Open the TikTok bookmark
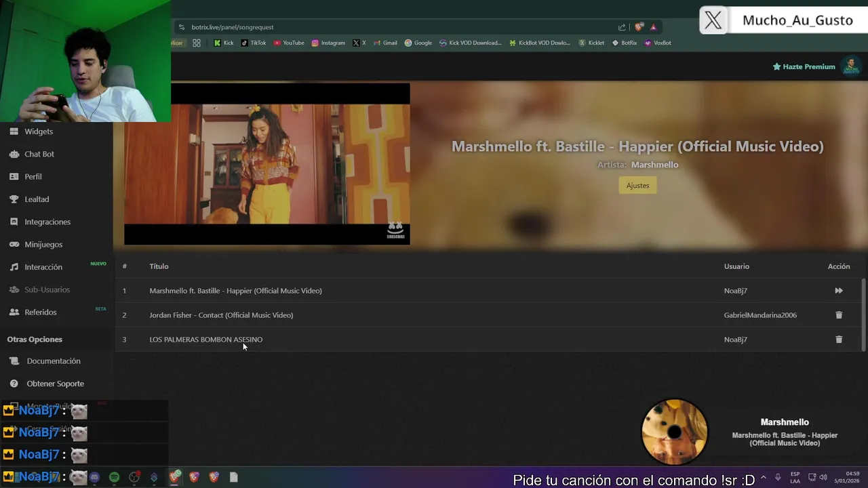868x488 pixels. tap(254, 43)
